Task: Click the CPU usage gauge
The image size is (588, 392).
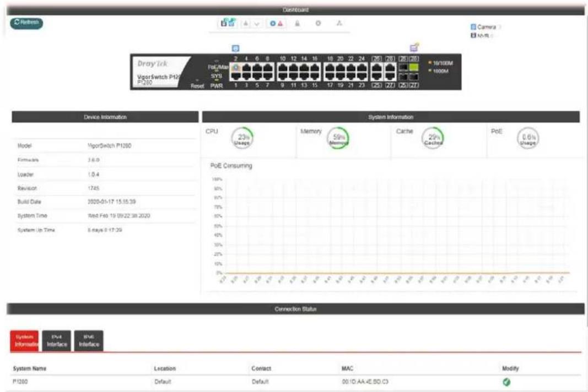Action: point(242,138)
